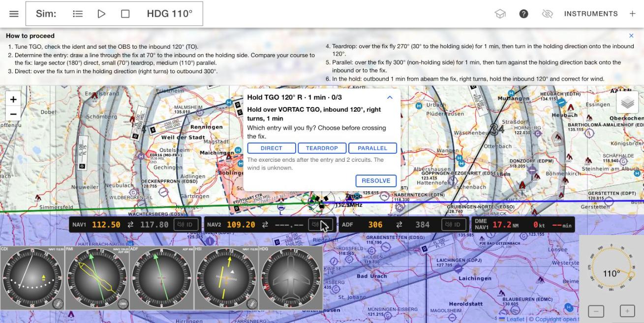
Task: Choose the TEARDROP entry
Action: (x=322, y=148)
